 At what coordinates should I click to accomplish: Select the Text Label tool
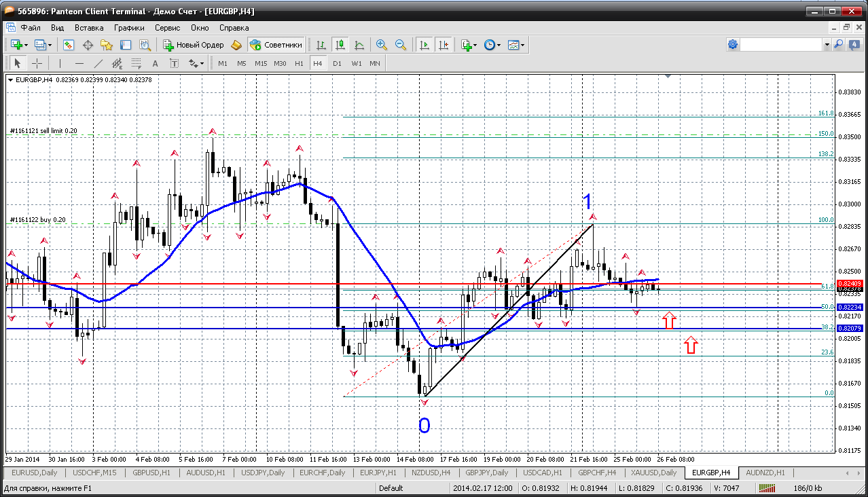(174, 63)
